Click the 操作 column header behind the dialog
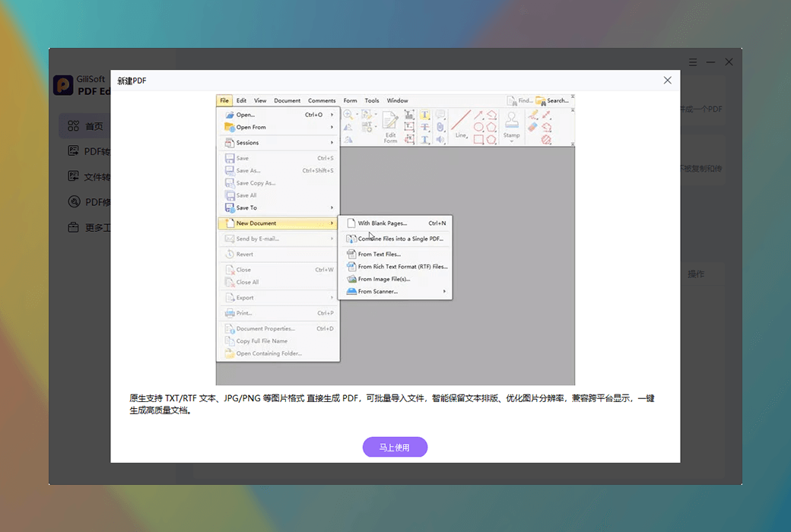The width and height of the screenshot is (791, 532). click(696, 274)
